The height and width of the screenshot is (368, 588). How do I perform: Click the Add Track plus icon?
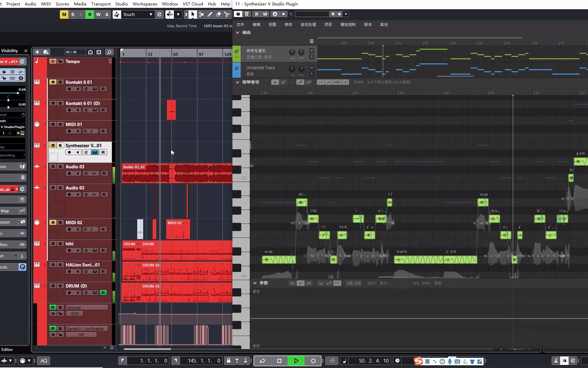point(37,52)
